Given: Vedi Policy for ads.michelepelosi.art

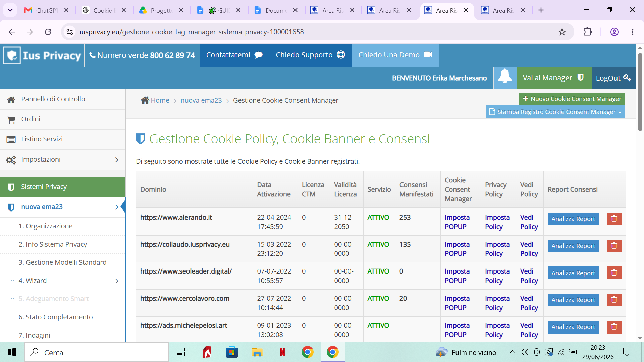Looking at the screenshot, I should click(529, 330).
